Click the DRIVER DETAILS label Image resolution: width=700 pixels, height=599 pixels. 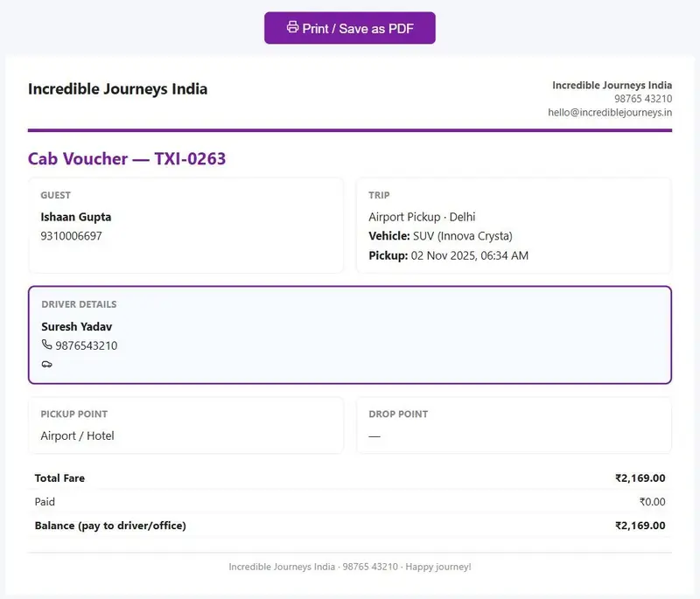pos(79,304)
